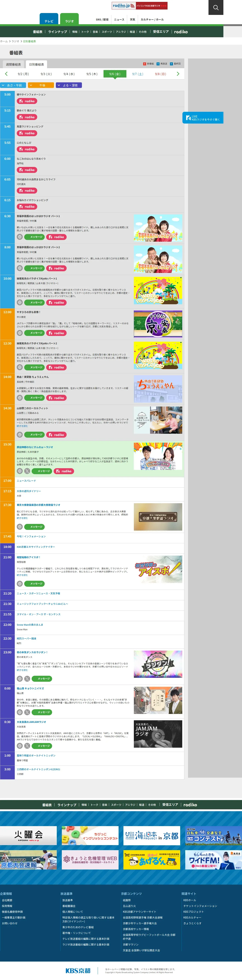The height and width of the screenshot is (980, 242).
Task: Open the 火曜会 banner
Action: point(28,835)
